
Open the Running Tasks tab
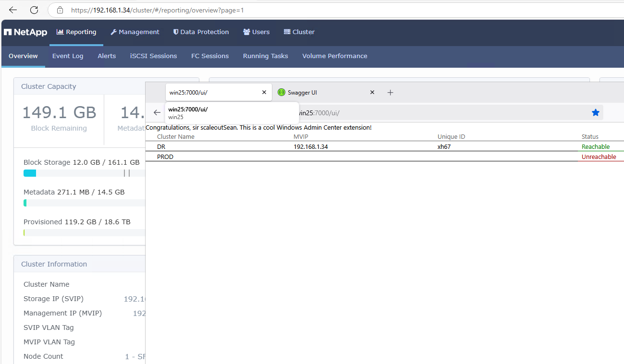(266, 56)
